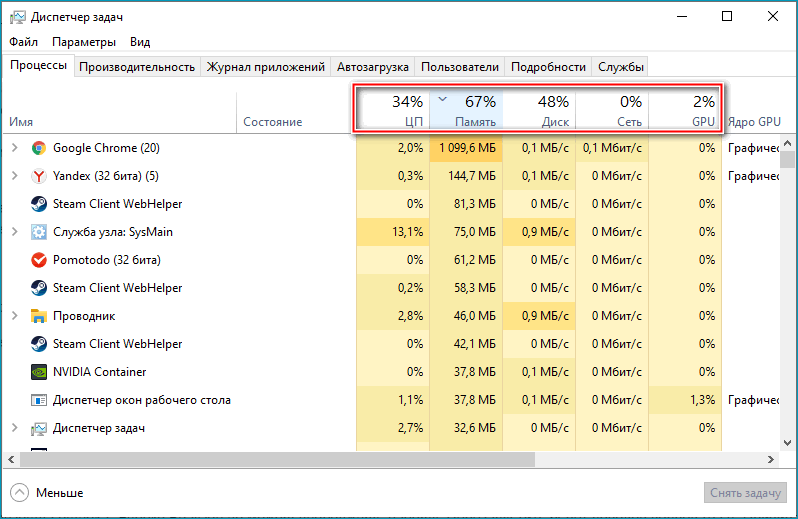Viewport: 798px width, 519px height.
Task: Switch to the Производительность tab
Action: click(136, 67)
